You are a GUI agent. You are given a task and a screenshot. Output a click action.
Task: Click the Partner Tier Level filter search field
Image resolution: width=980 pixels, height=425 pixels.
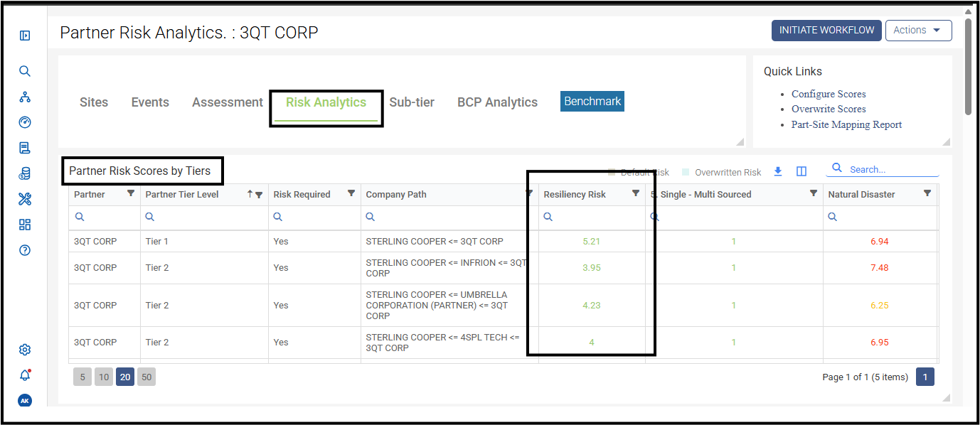pos(204,217)
